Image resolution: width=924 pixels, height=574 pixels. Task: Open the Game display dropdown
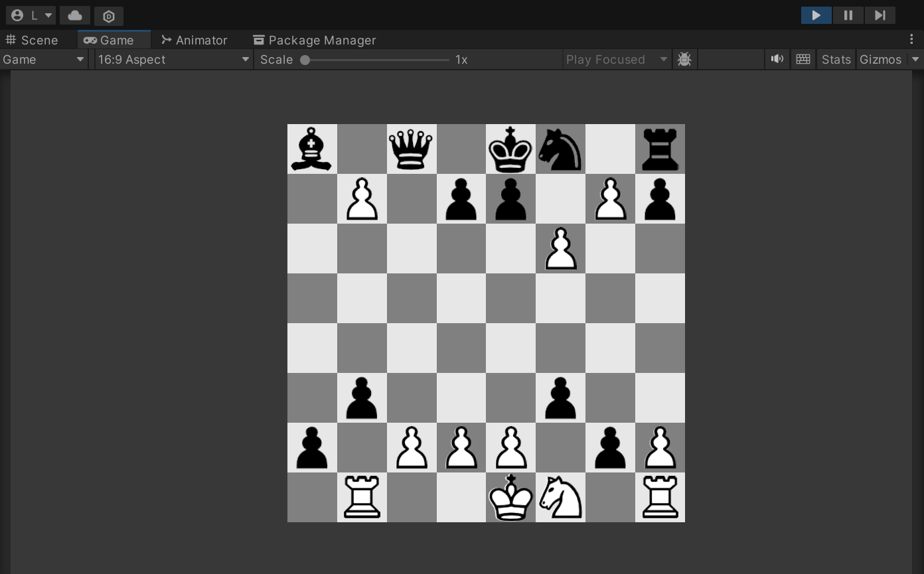coord(44,59)
